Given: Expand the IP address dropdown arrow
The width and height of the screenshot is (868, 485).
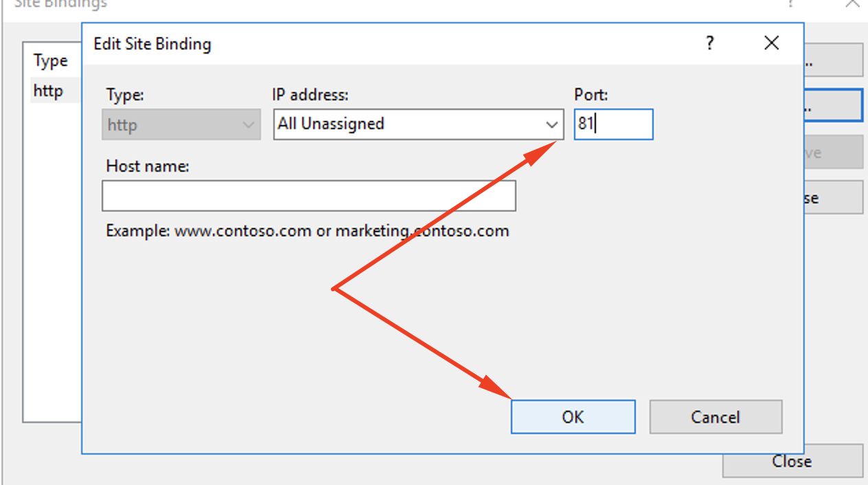Looking at the screenshot, I should click(x=551, y=124).
